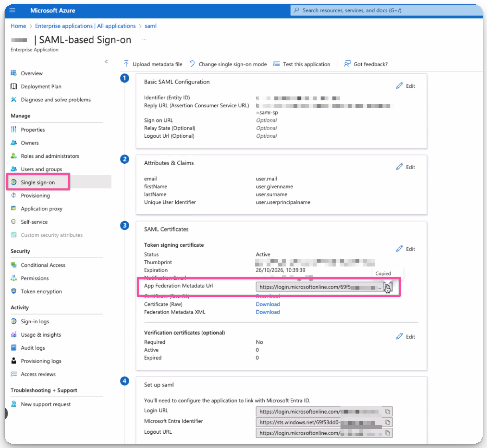The width and height of the screenshot is (487, 448).
Task: Click the Test this application list icon
Action: pos(276,64)
